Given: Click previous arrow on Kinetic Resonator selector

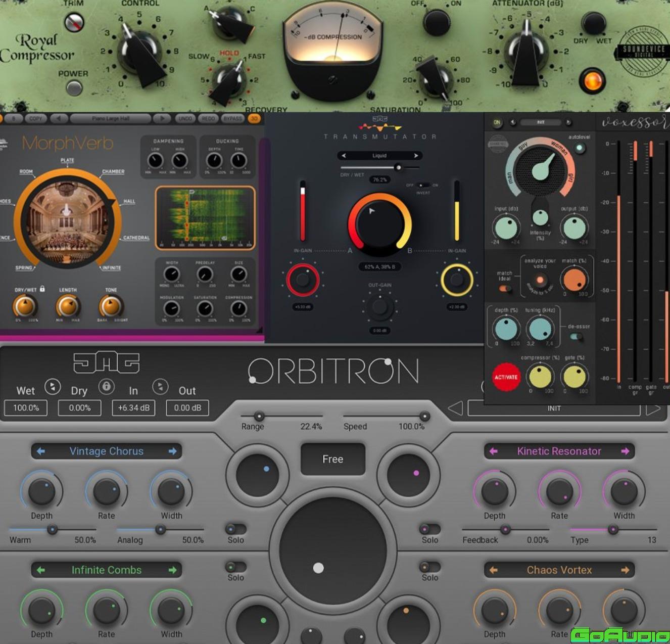Looking at the screenshot, I should click(x=494, y=451).
